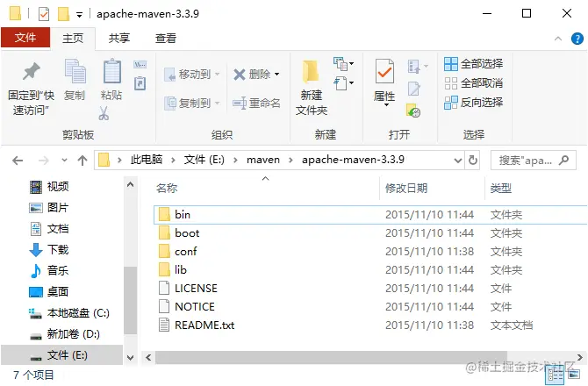Click Properties icon in quick access toolbar
Viewport: 588px width, 386px height.
coord(44,14)
